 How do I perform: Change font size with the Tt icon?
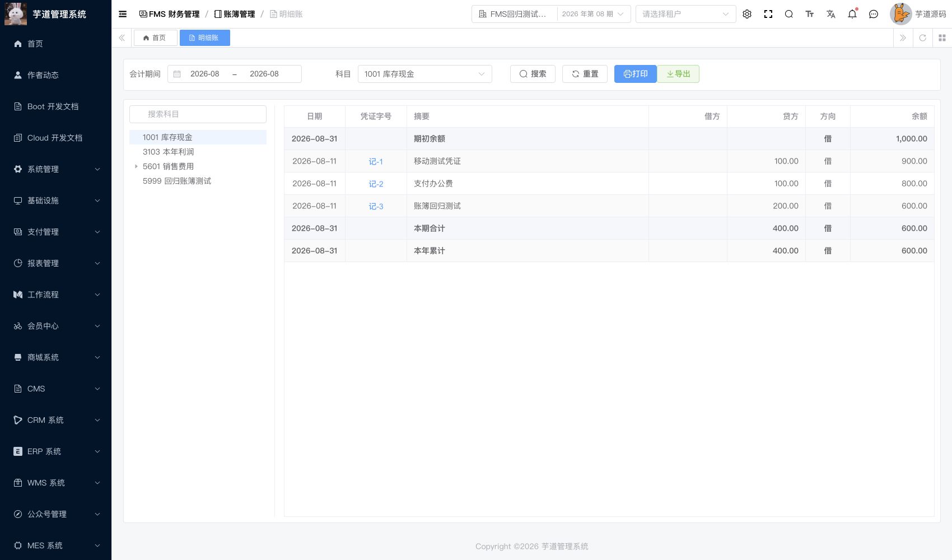tap(810, 14)
